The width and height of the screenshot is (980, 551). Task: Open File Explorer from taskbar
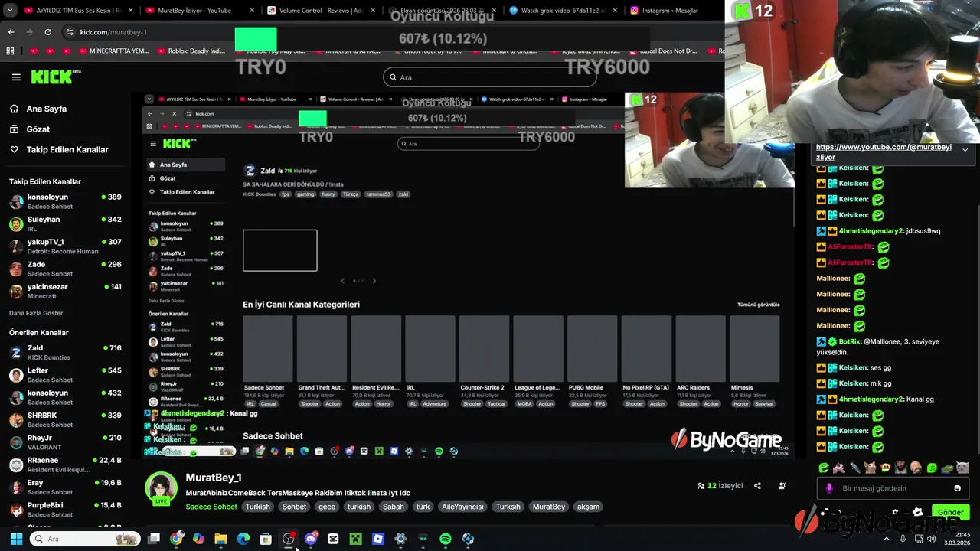220,539
